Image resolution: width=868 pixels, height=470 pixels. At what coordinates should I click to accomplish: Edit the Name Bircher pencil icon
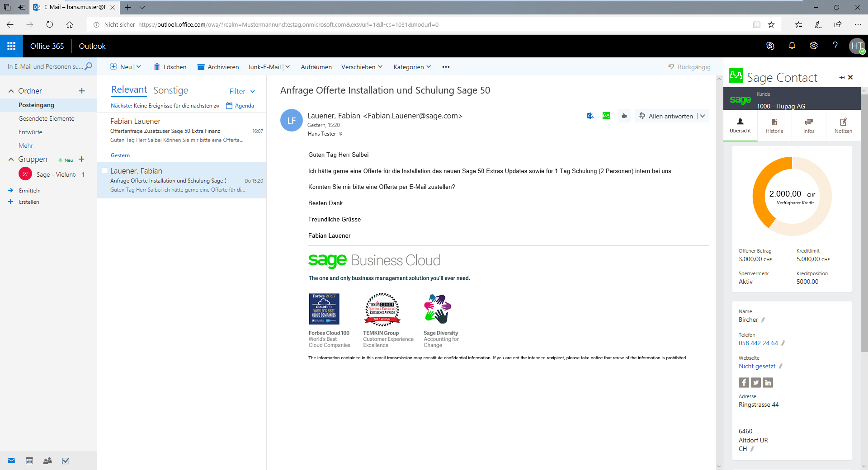763,320
